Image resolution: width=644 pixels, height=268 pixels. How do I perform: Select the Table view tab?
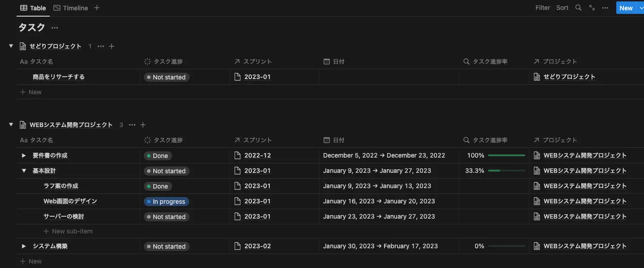tap(33, 8)
